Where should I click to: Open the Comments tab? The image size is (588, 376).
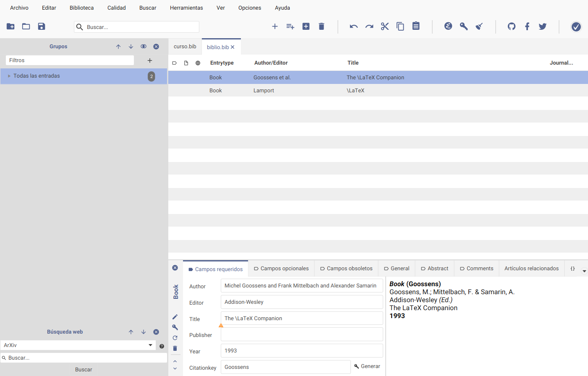point(476,269)
